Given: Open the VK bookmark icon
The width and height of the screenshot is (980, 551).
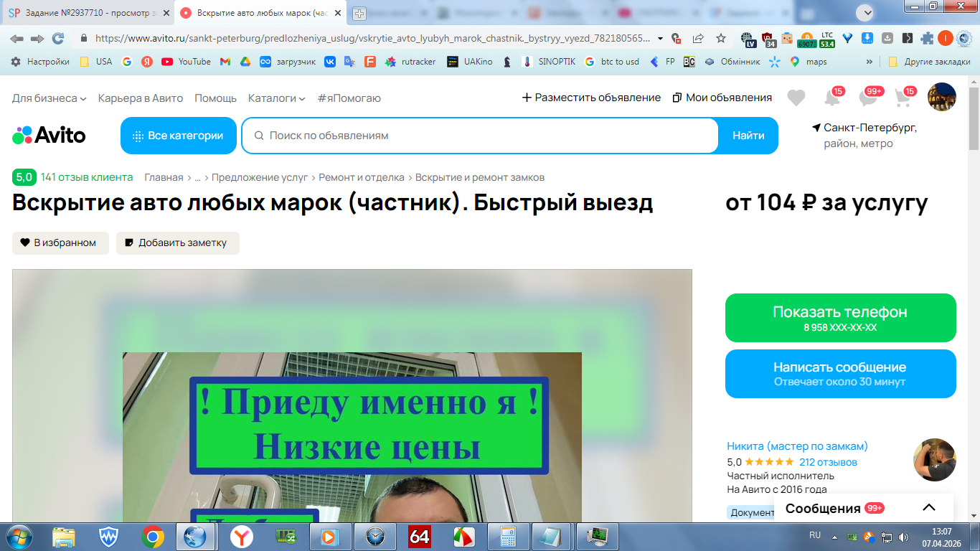Looking at the screenshot, I should pos(330,62).
